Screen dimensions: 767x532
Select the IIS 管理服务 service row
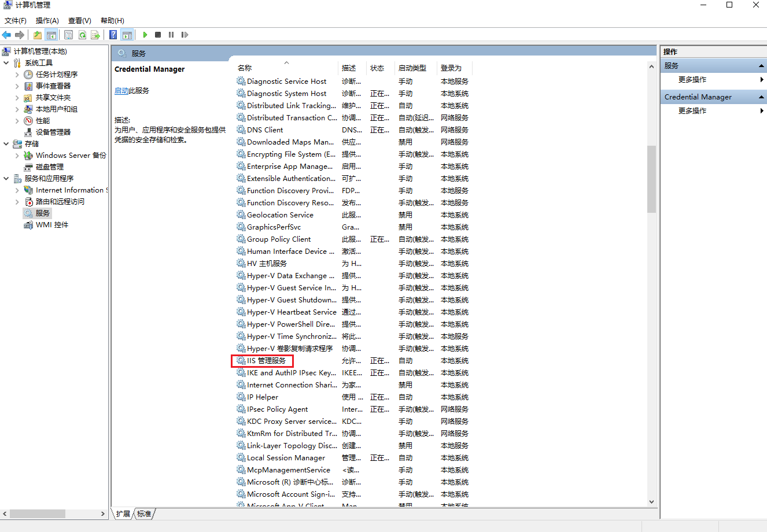[x=266, y=361]
